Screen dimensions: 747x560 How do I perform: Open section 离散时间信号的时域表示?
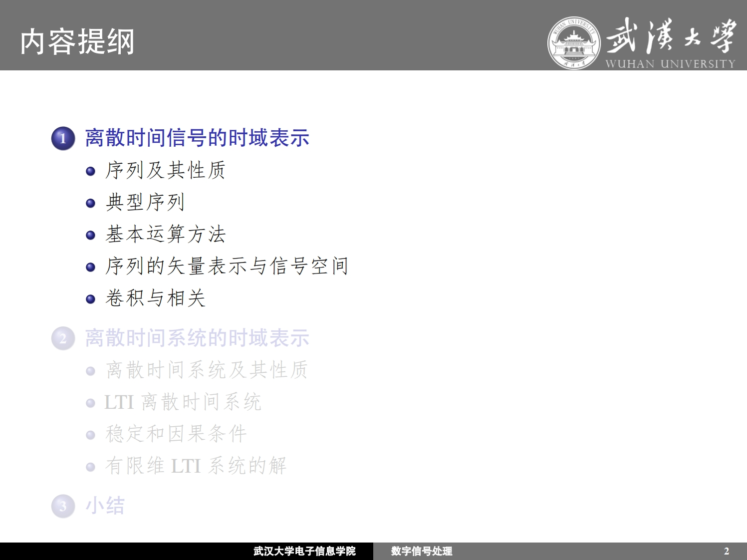[x=197, y=138]
